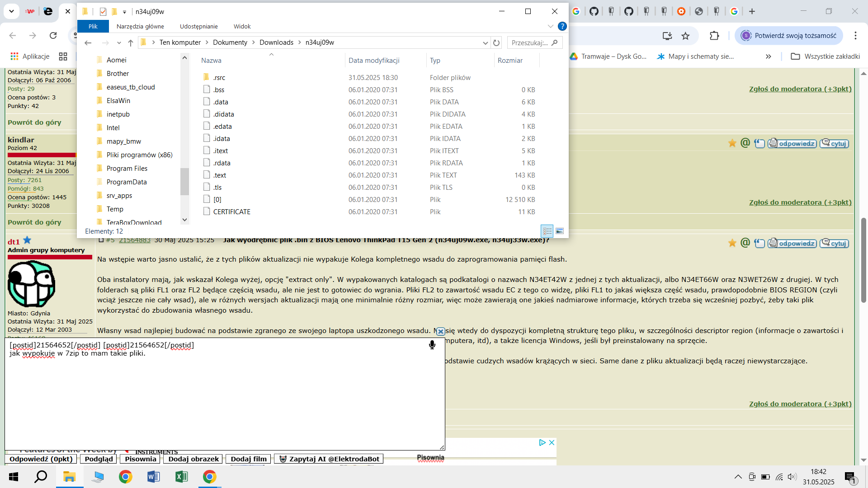Image resolution: width=868 pixels, height=488 pixels.
Task: Click odpowiedz button in kindlar's post
Action: pos(793,143)
